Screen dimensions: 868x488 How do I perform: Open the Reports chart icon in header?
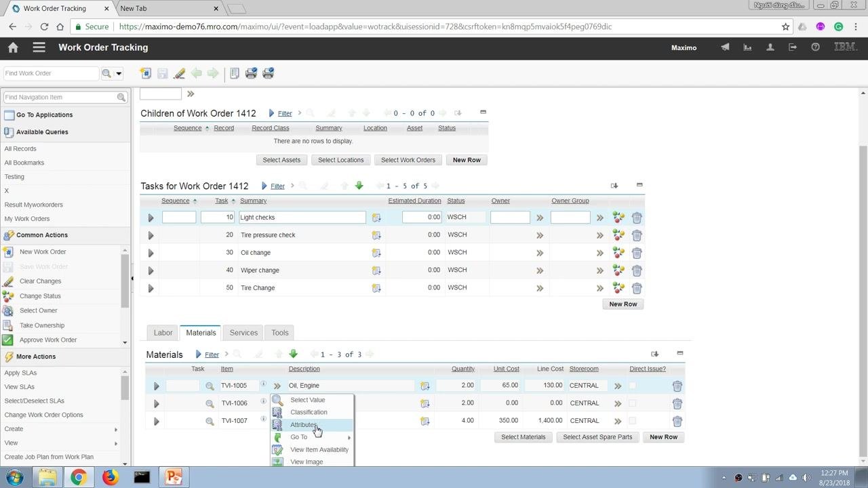tap(747, 47)
